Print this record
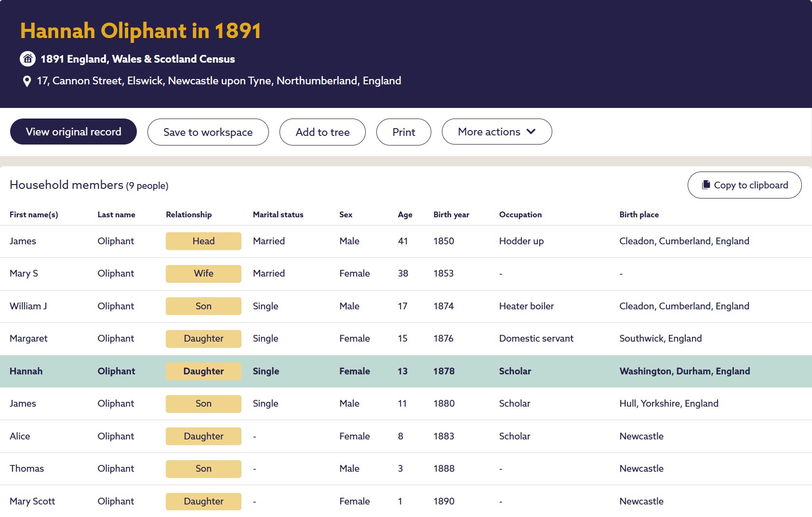The image size is (812, 517). click(404, 132)
